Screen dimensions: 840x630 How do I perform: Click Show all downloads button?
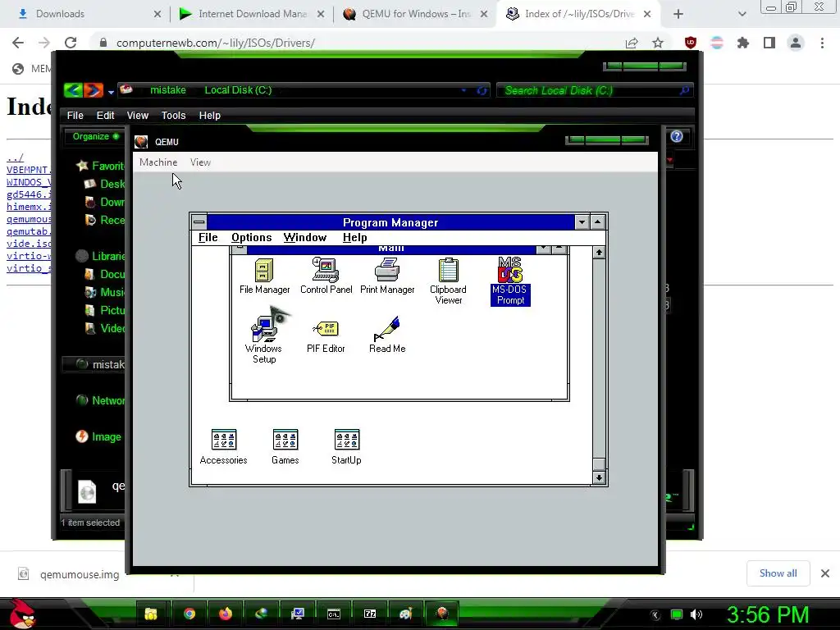(778, 573)
